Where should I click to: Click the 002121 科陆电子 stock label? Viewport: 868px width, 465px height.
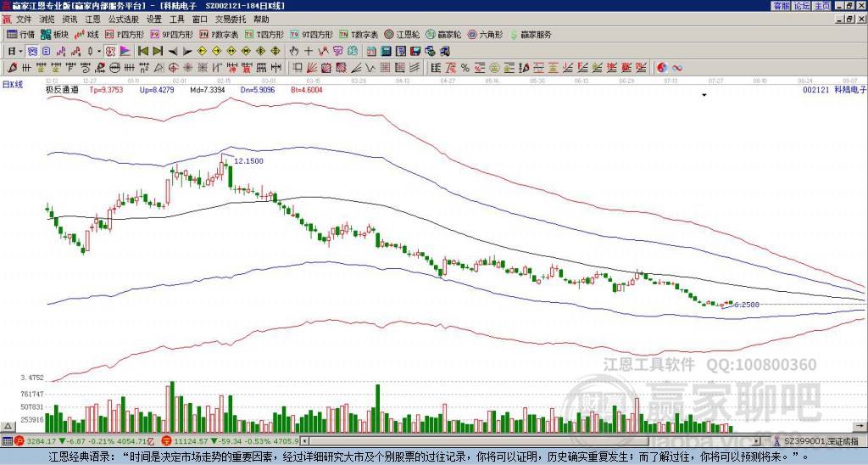click(x=834, y=89)
